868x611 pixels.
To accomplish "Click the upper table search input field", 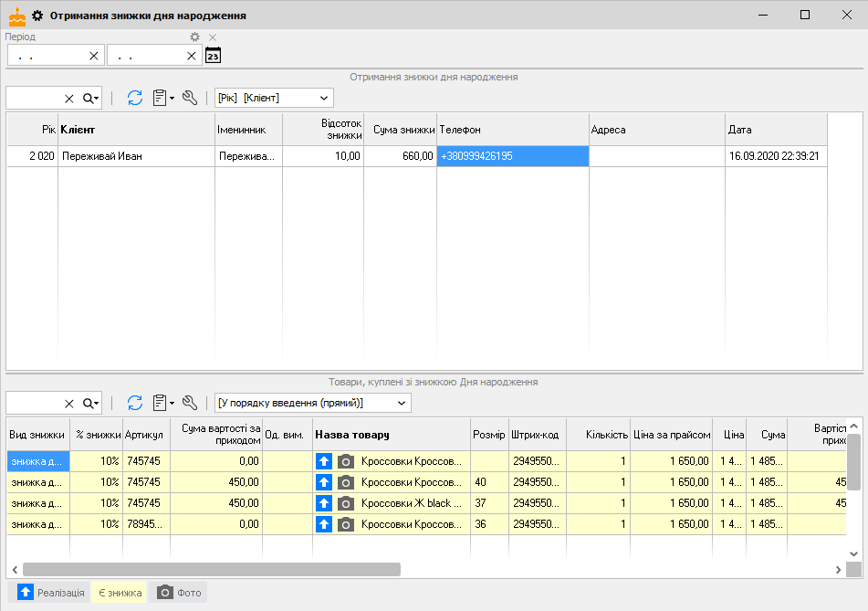I will (x=34, y=98).
